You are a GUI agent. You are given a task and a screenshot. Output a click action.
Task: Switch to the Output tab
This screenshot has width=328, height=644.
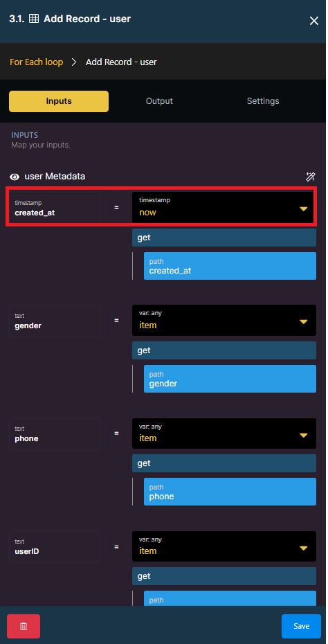click(x=159, y=101)
